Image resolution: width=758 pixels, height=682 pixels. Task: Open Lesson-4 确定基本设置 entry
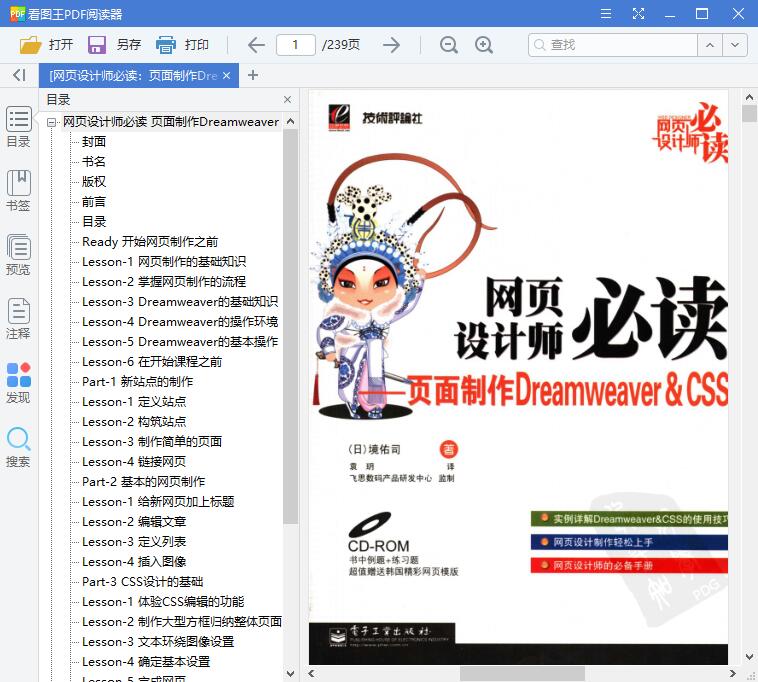(146, 662)
